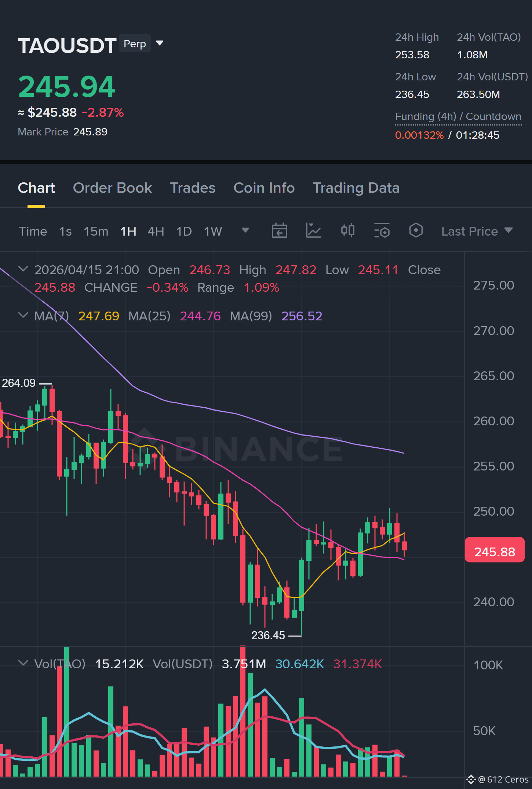Collapse the Vol(TAO) volume legend
Screen dimensions: 532x789
(x=23, y=663)
